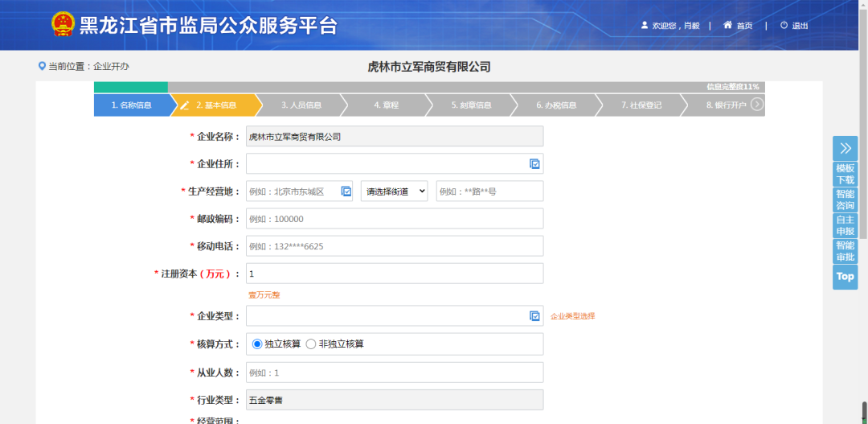Click the 移动电话 input field
This screenshot has width=868, height=424.
pos(395,246)
